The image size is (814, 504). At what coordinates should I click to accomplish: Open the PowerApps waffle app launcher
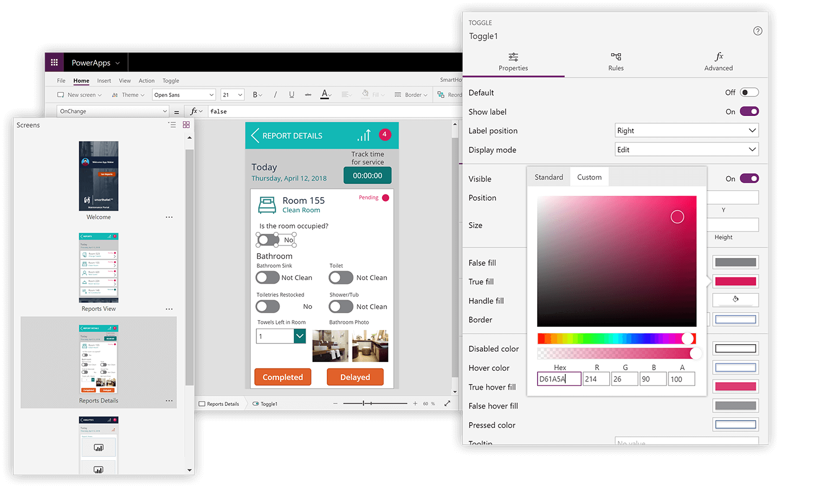coord(54,62)
